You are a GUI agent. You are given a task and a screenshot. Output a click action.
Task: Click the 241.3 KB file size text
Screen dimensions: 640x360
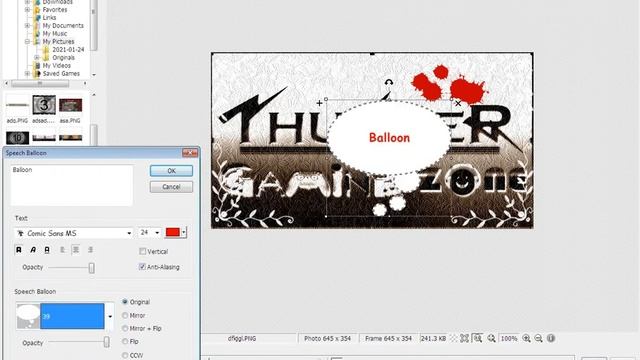click(x=433, y=338)
